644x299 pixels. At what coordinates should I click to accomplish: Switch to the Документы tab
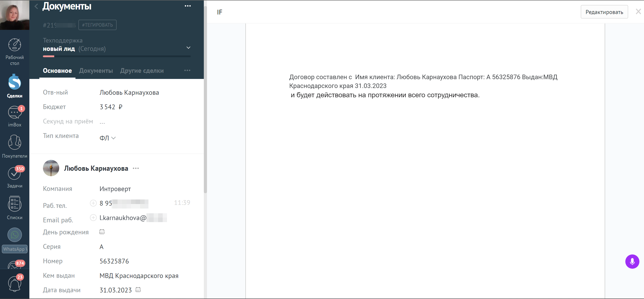[x=96, y=71]
